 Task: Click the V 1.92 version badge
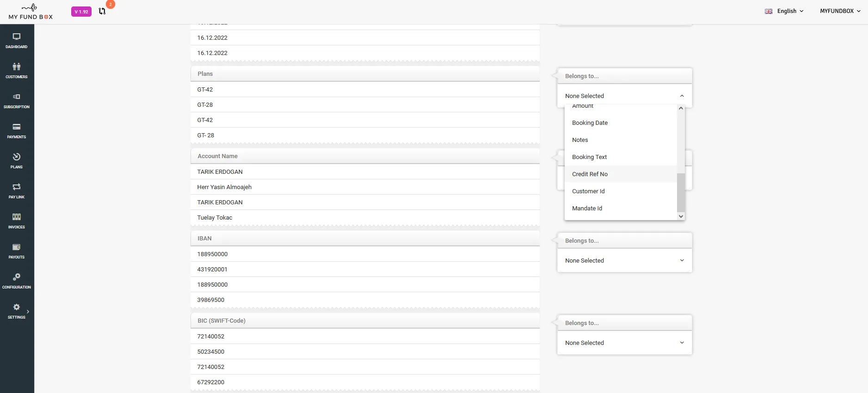[81, 12]
